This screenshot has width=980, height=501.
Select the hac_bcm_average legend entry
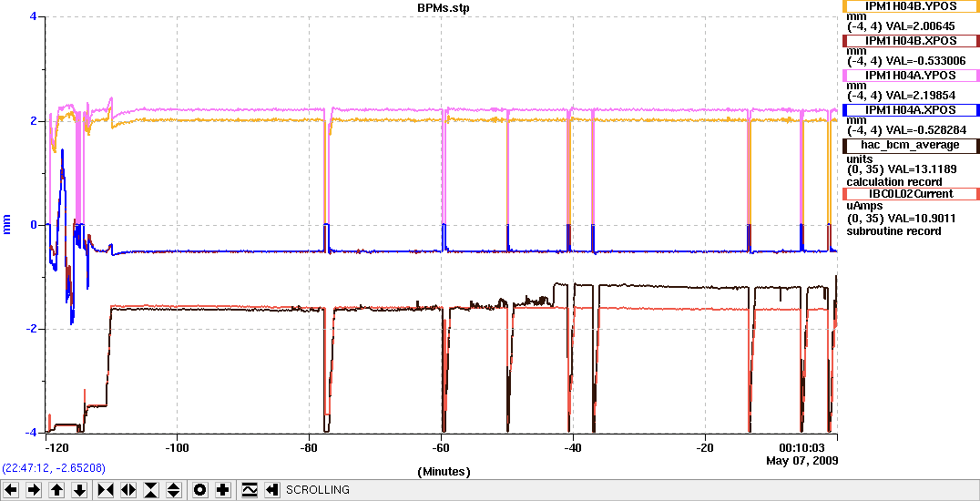click(910, 145)
